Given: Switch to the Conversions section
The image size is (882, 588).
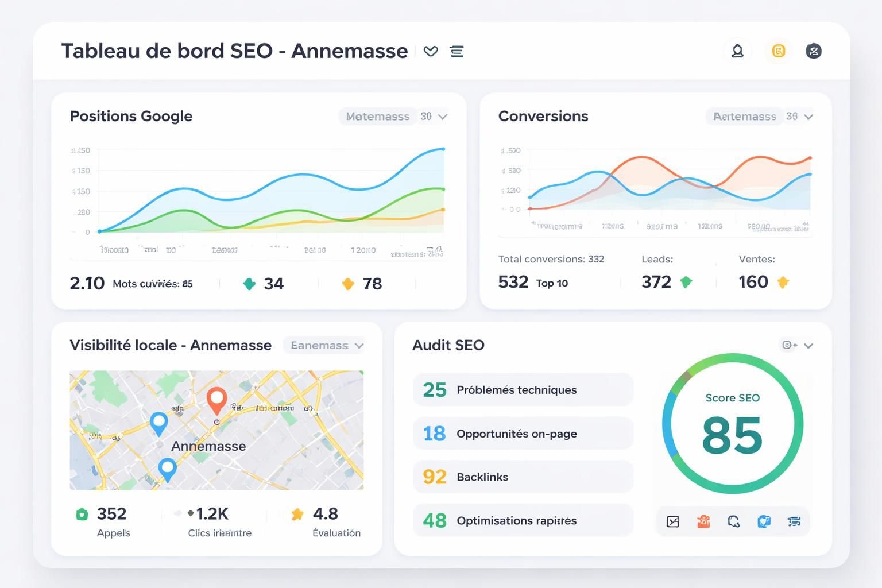Looking at the screenshot, I should point(543,116).
